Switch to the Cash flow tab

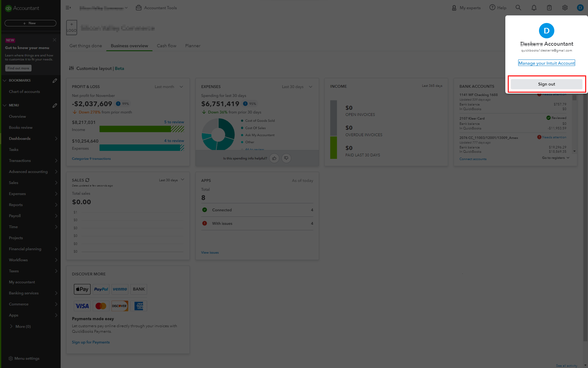click(x=167, y=46)
